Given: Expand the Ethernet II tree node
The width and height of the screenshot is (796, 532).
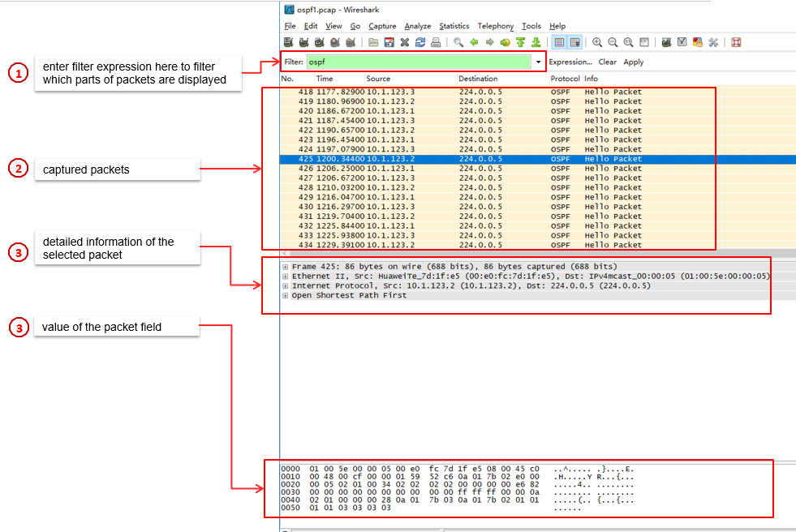Looking at the screenshot, I should [x=286, y=277].
